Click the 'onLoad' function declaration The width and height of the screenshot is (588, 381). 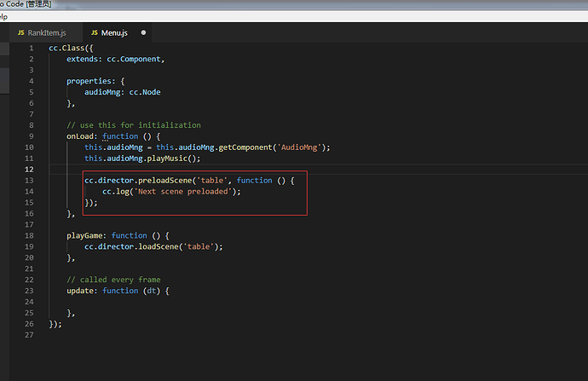click(113, 136)
